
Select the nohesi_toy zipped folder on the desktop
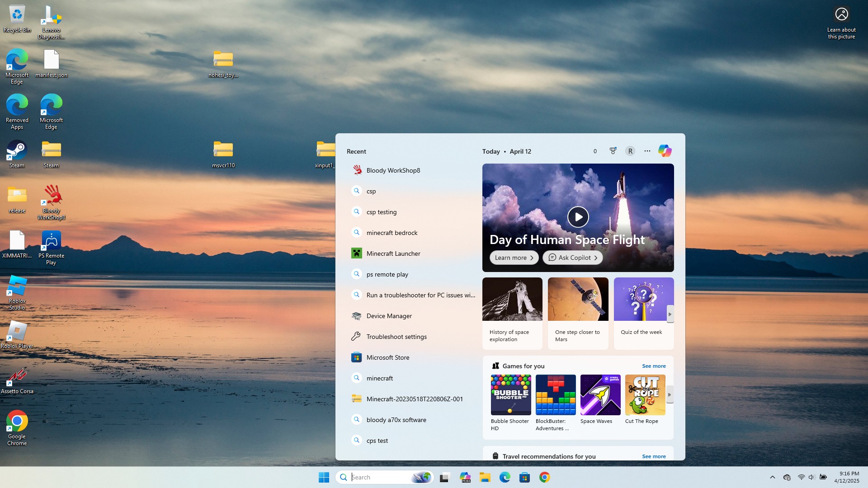click(x=223, y=64)
